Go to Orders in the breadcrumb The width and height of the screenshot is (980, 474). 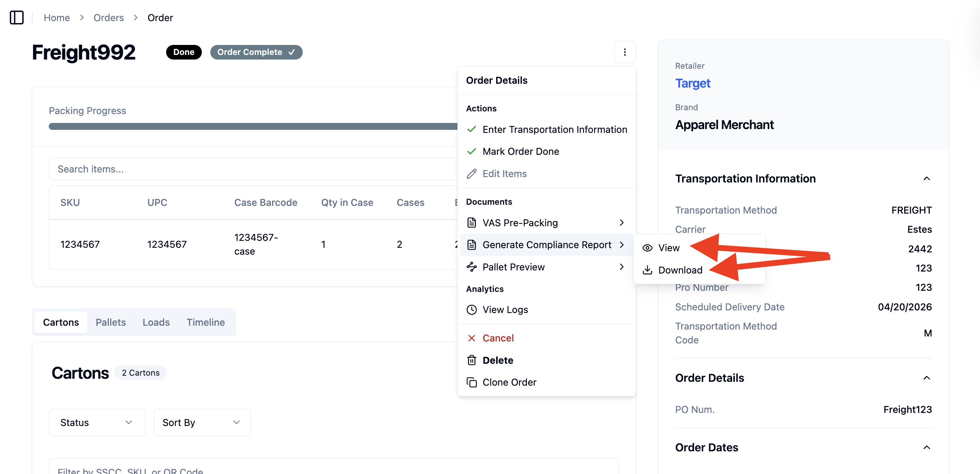(109, 18)
